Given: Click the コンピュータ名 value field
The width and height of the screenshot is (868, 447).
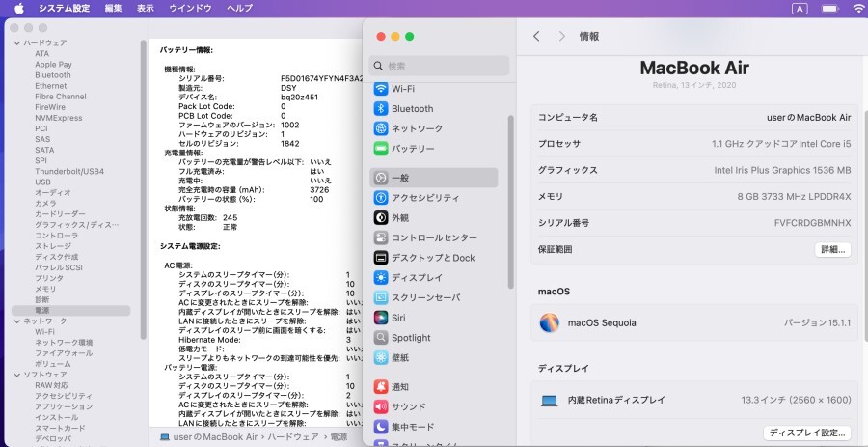Looking at the screenshot, I should 809,118.
